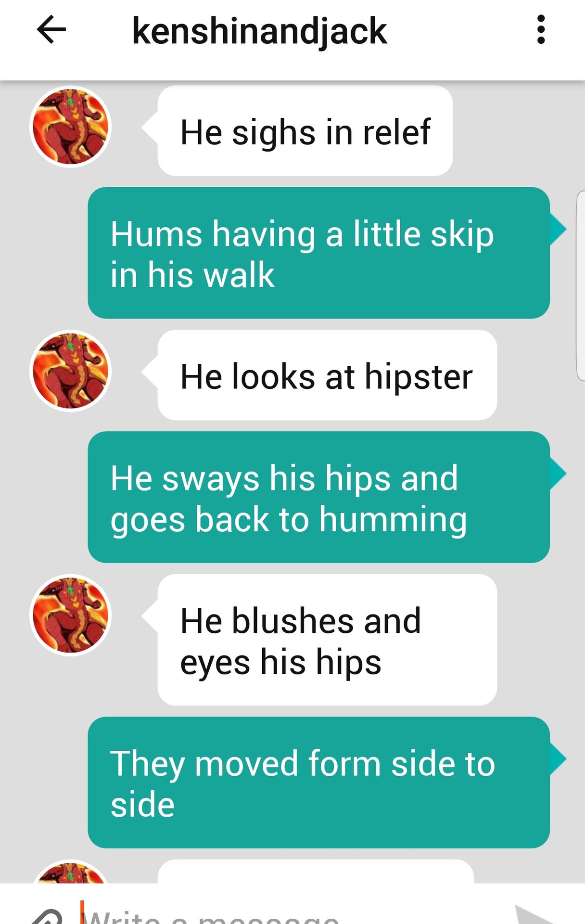Click the scrollbar handle on right edge

[581, 286]
